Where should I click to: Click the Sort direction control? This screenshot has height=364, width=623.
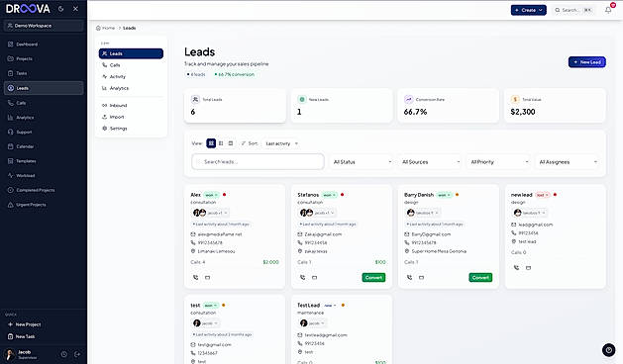[250, 143]
